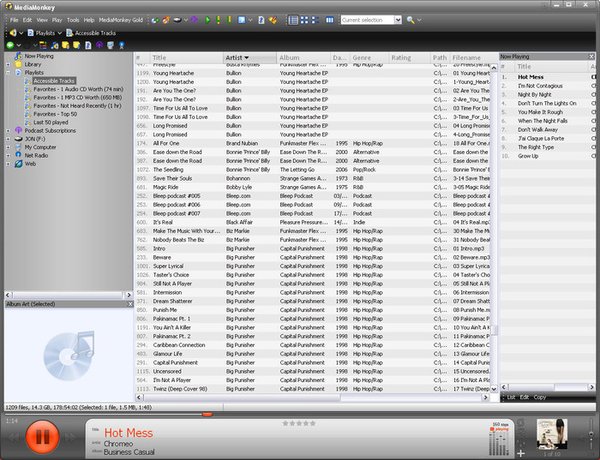Viewport: 600px width, 460px height.
Task: Click the magnifier search icon
Action: 411,20
